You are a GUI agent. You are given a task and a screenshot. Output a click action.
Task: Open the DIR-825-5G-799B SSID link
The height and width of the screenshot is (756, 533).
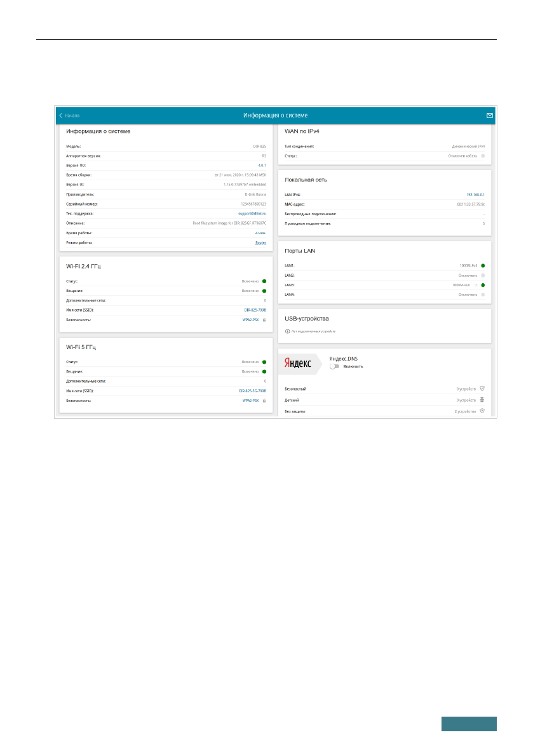252,391
